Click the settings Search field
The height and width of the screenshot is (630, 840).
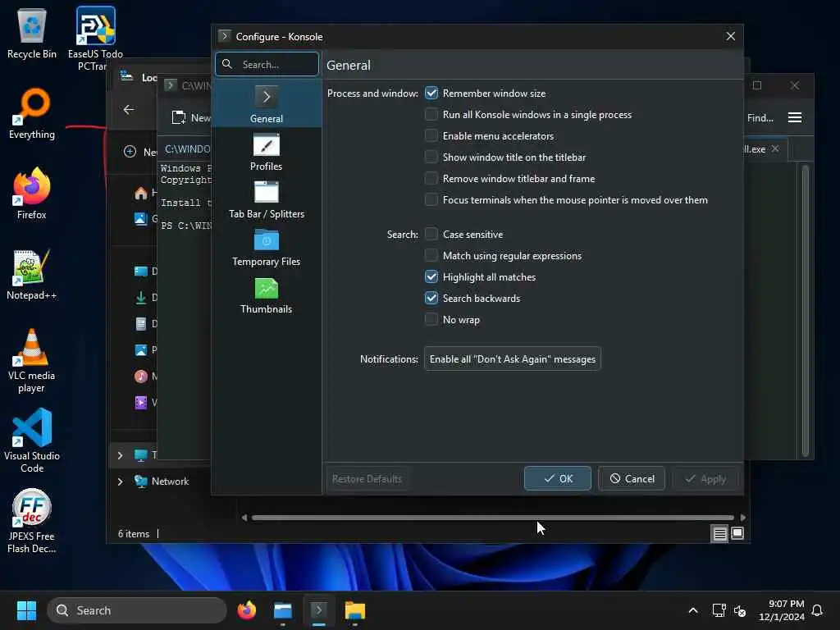267,64
